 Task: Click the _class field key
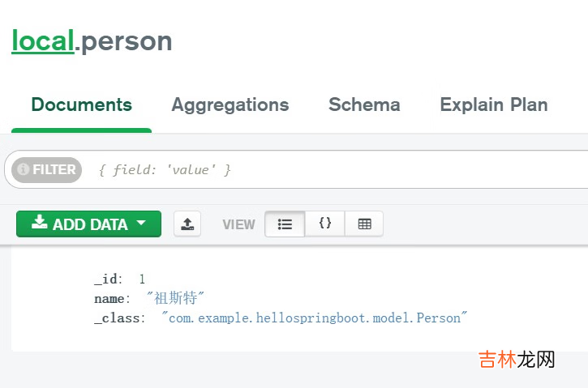pos(117,318)
